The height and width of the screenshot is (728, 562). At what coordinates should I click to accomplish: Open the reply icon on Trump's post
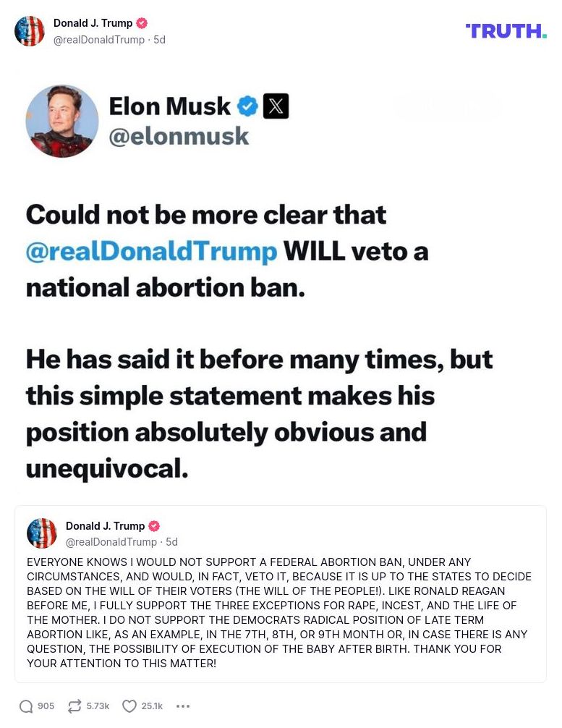coord(27,706)
